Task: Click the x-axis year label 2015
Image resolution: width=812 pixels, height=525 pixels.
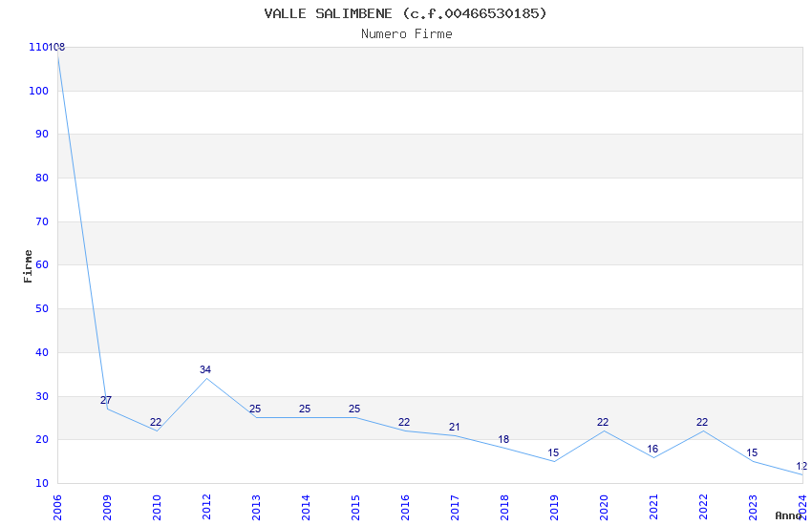Action: pos(355,508)
